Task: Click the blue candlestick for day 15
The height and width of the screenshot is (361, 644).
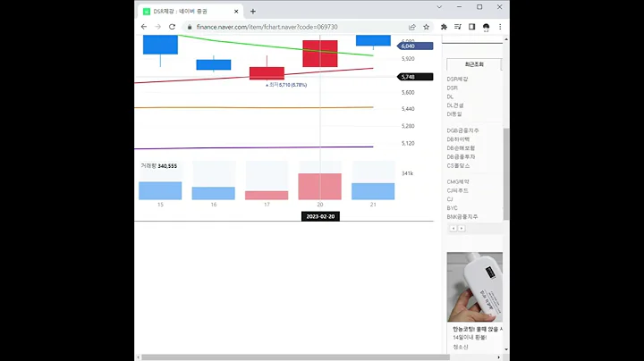Action: [x=160, y=45]
